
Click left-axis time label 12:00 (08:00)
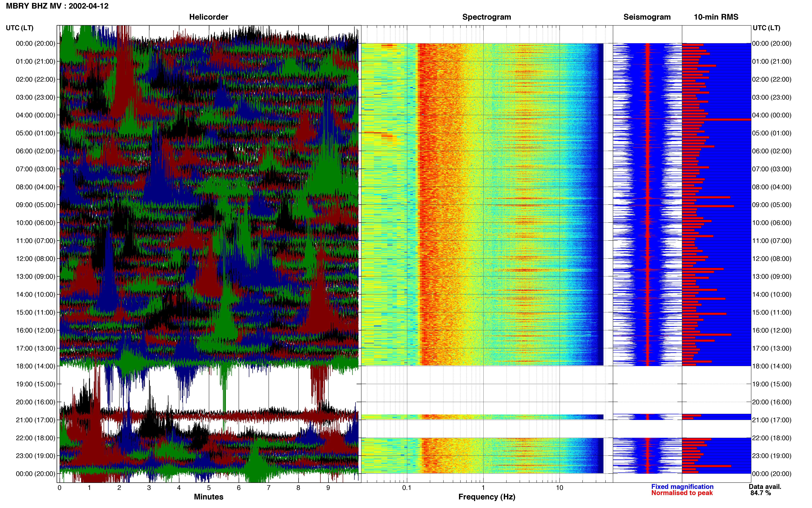tap(36, 259)
